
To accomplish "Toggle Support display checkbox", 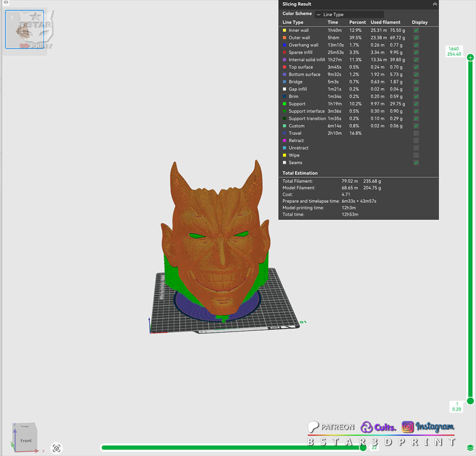I will point(416,104).
